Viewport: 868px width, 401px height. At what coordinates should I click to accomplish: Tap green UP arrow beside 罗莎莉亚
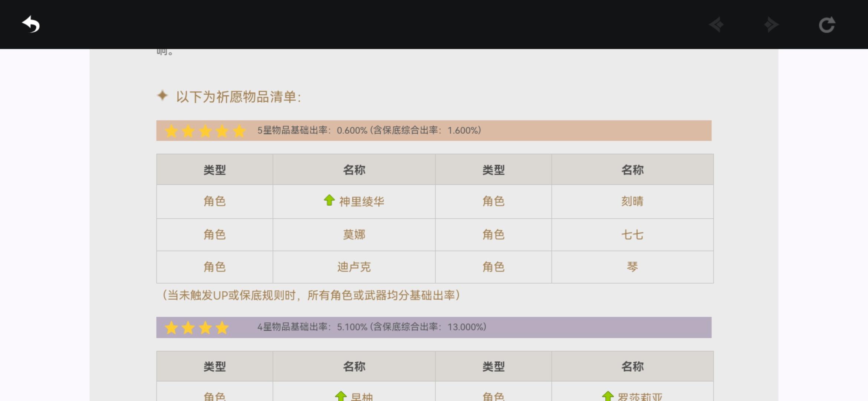[608, 396]
